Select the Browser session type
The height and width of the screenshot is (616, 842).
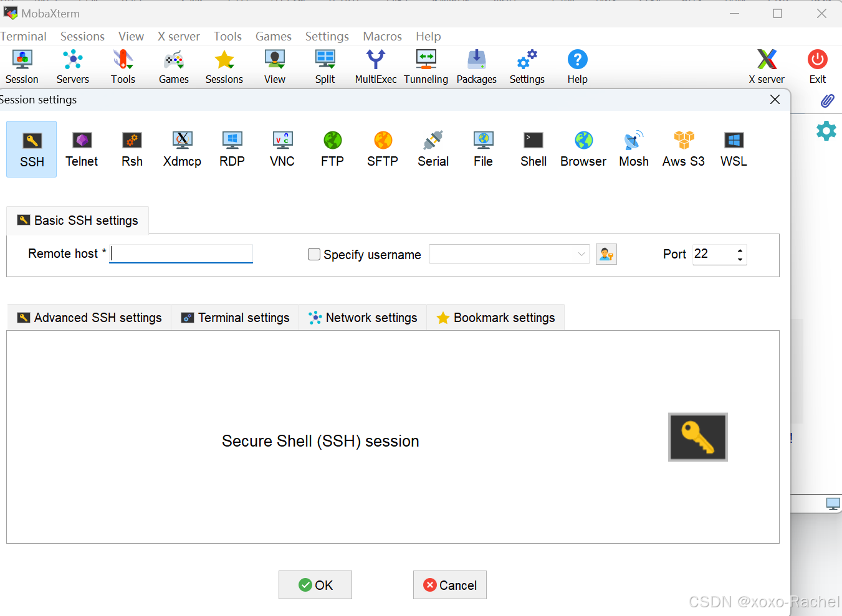click(583, 149)
